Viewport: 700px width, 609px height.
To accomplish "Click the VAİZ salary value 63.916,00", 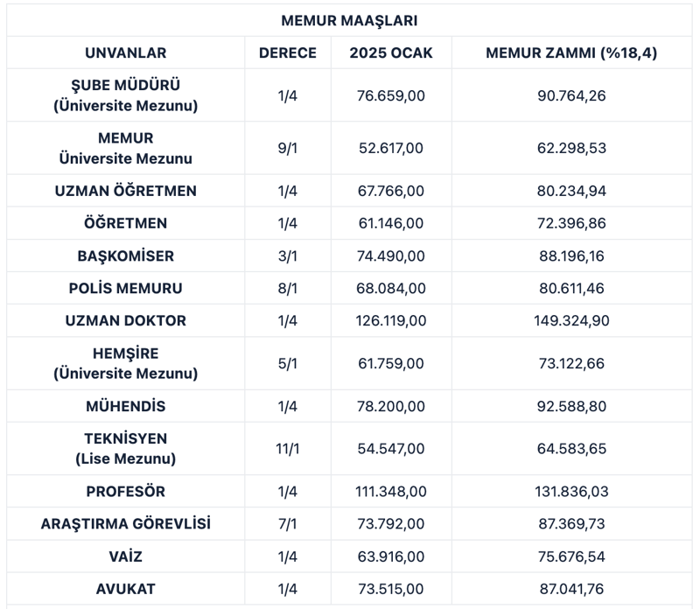I will (x=391, y=556).
